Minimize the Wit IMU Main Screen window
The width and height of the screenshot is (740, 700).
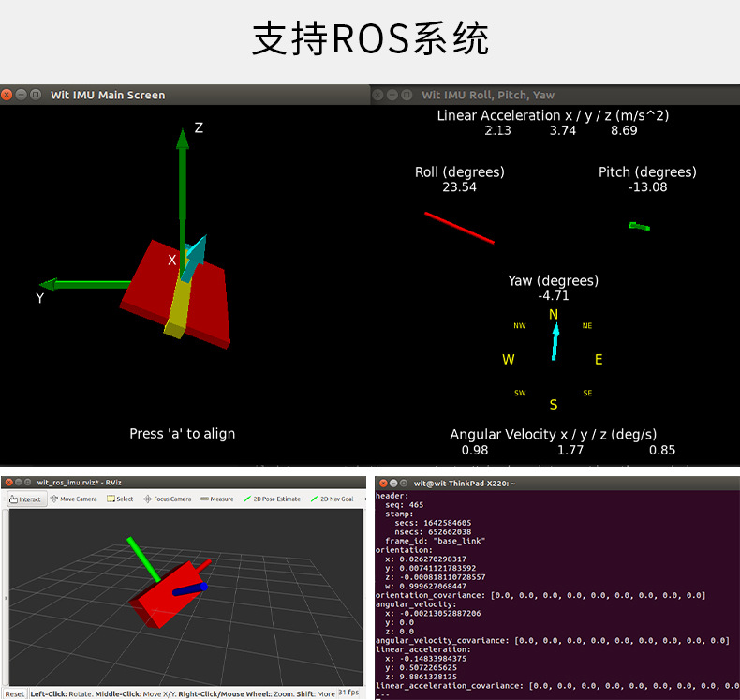(22, 95)
